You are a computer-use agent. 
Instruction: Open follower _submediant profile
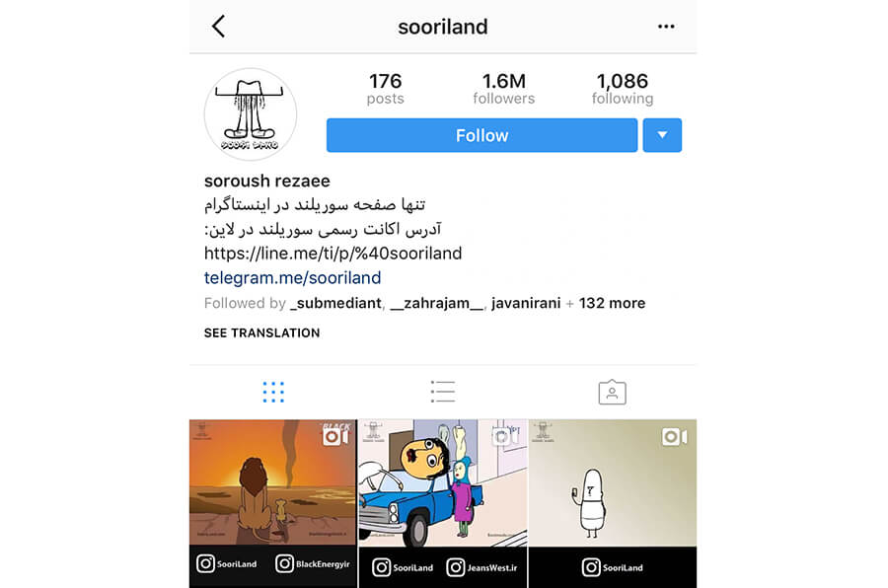[x=335, y=303]
